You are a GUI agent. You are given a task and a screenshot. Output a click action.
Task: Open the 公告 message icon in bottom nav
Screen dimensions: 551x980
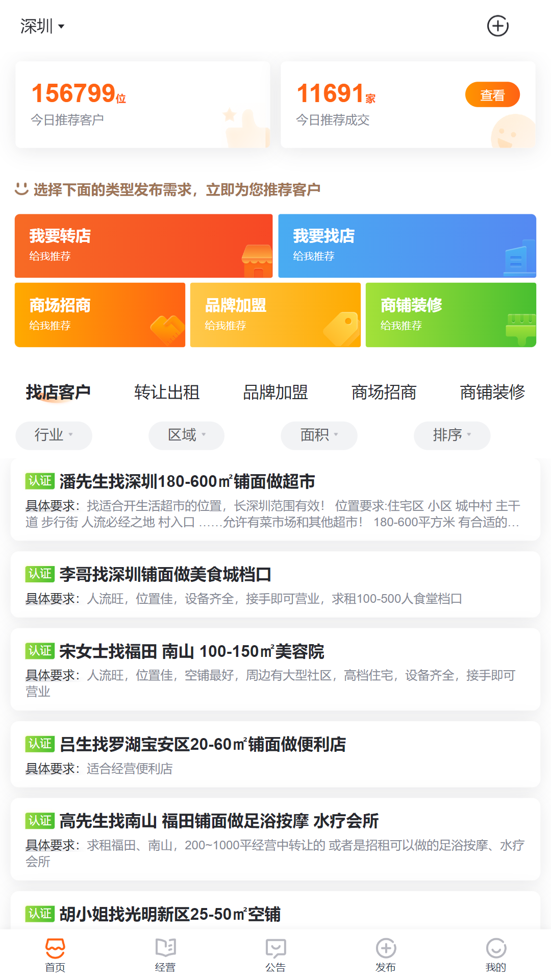click(275, 954)
